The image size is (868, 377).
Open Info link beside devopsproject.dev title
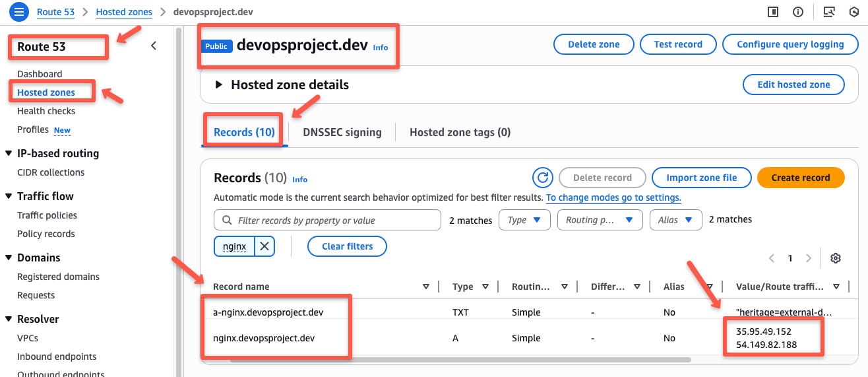(381, 48)
